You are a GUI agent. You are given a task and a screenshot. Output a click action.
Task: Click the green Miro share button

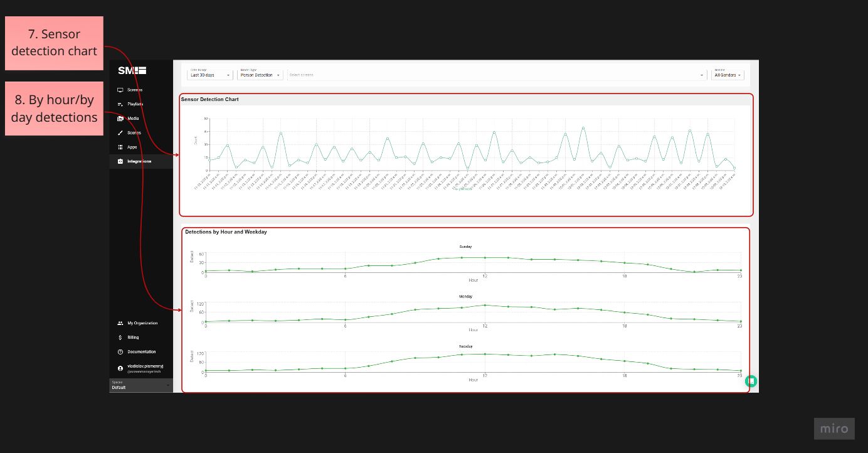tap(751, 381)
